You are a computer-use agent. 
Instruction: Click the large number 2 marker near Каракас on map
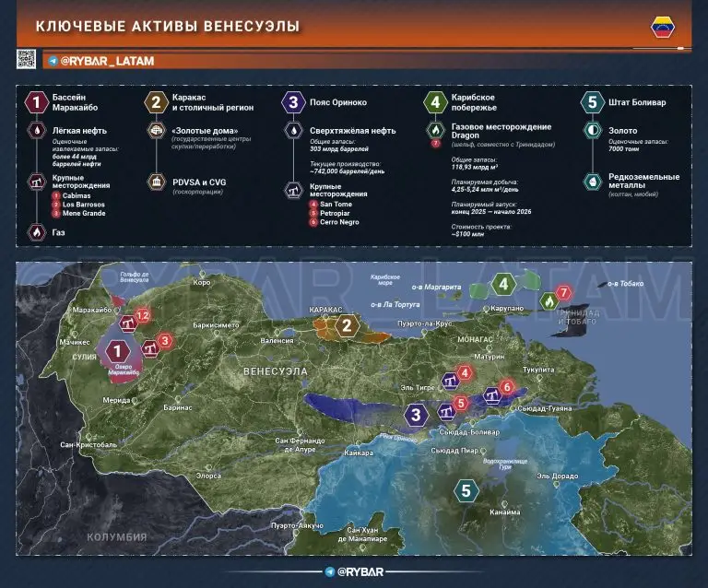(x=346, y=324)
